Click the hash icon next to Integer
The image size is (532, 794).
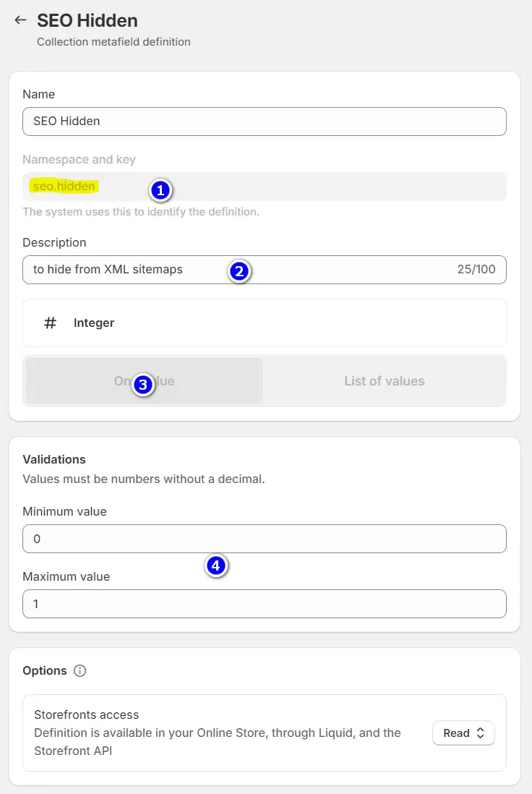(x=50, y=323)
